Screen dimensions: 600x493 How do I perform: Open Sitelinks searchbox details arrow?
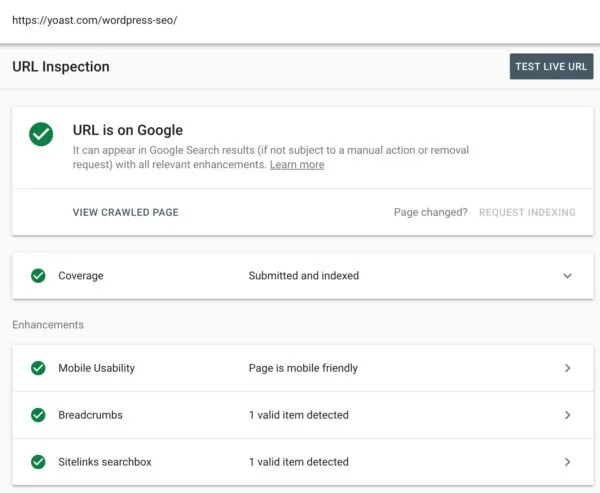point(567,462)
